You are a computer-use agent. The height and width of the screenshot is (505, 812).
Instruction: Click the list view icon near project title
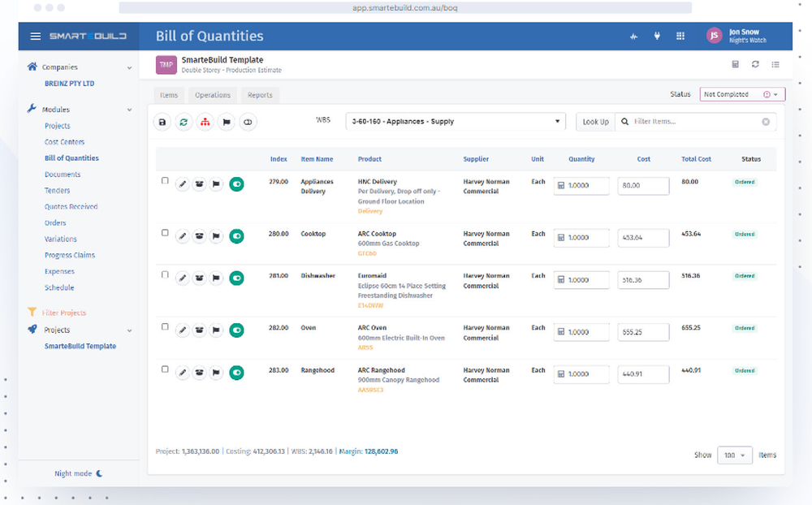click(775, 64)
